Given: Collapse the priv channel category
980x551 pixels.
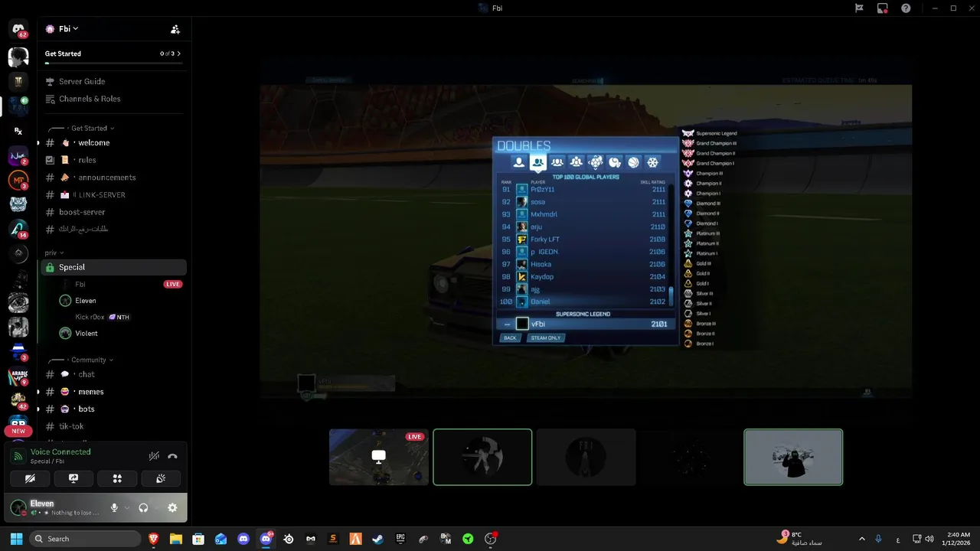Looking at the screenshot, I should click(x=54, y=253).
